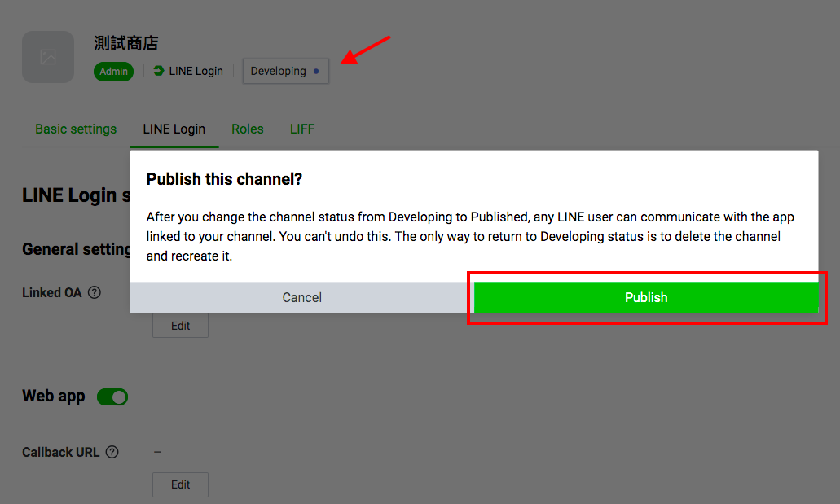840x504 pixels.
Task: Click the Linked OA label
Action: [x=52, y=292]
